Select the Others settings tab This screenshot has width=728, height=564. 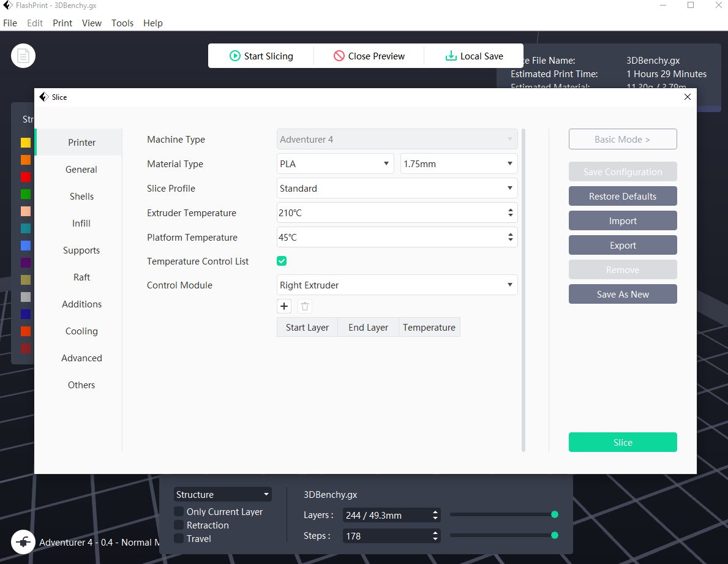tap(80, 385)
